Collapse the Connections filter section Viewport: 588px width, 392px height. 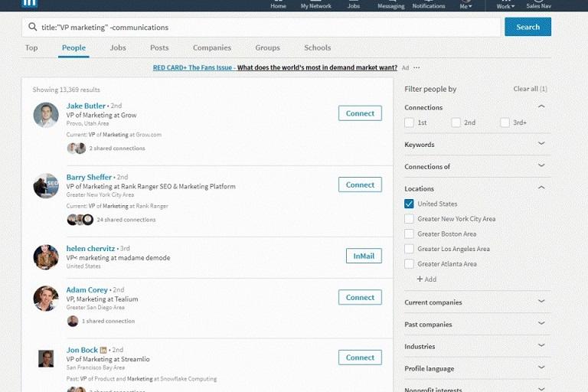pos(541,106)
